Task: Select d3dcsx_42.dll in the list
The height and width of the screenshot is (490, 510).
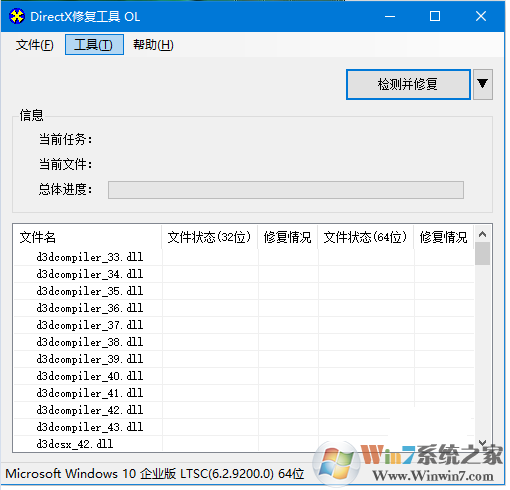Action: coord(75,444)
